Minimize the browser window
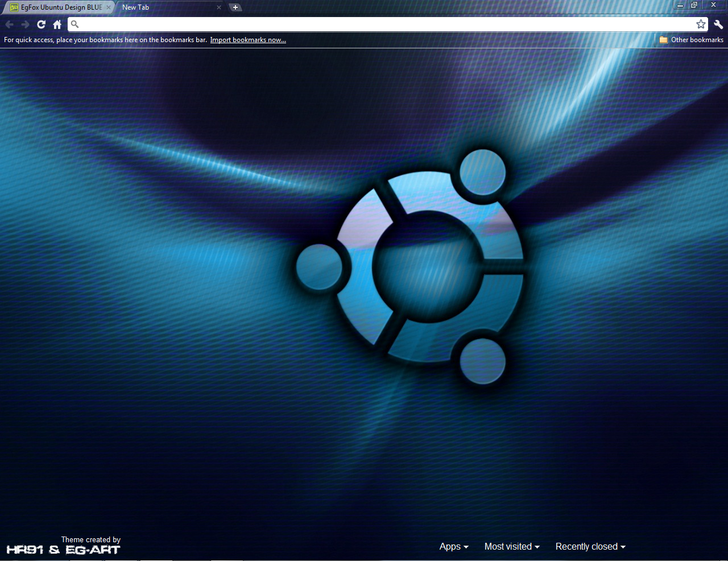 (x=680, y=5)
